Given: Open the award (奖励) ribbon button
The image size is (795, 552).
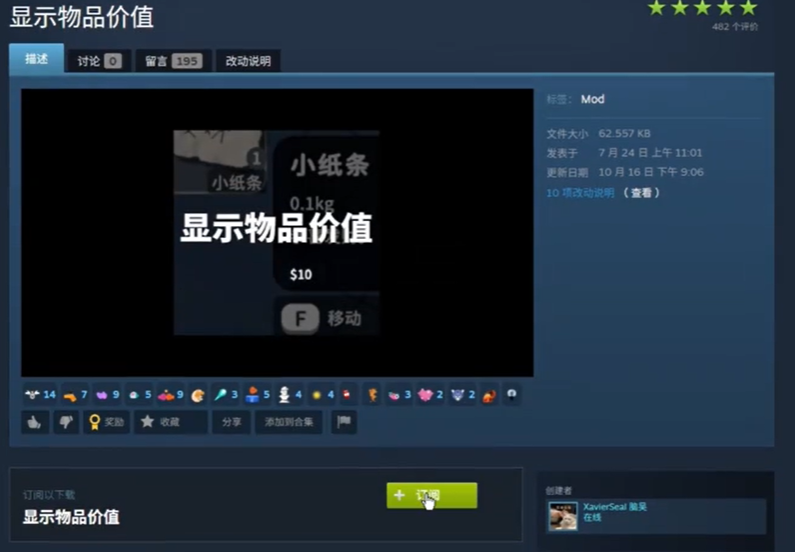Looking at the screenshot, I should [106, 422].
